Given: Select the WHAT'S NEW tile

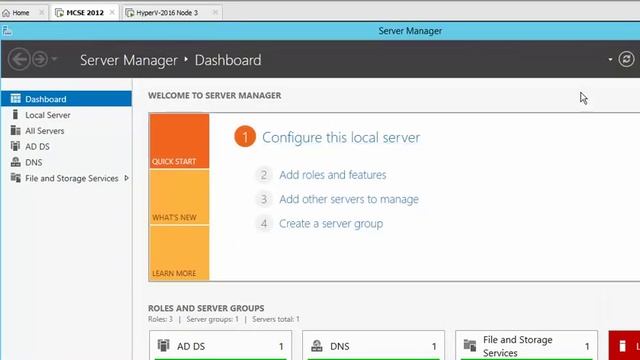Looking at the screenshot, I should coord(179,197).
